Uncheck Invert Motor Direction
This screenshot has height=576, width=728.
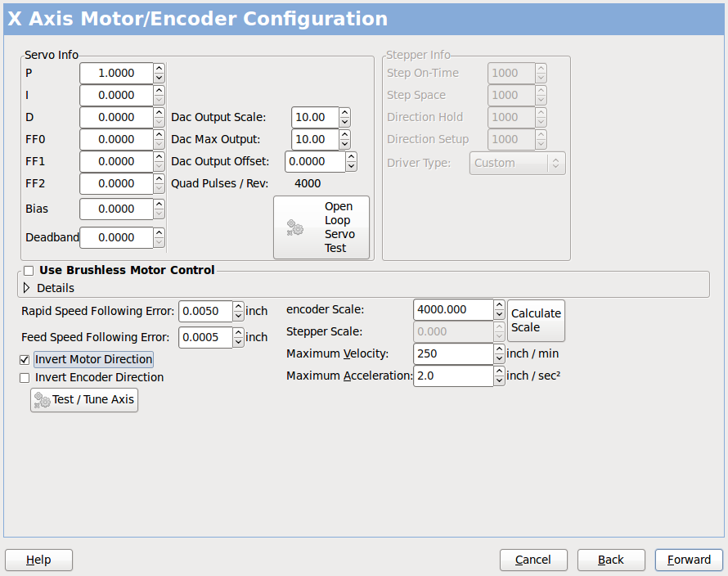[24, 359]
